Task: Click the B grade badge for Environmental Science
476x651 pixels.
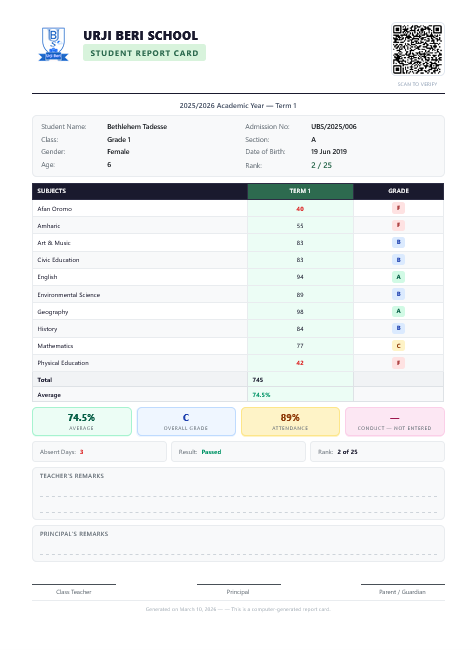Action: [398, 294]
